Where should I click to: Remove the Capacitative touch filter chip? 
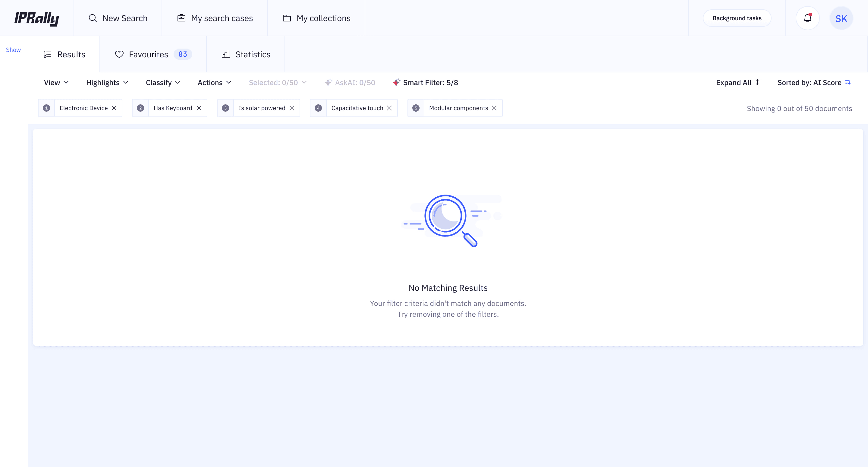[389, 108]
